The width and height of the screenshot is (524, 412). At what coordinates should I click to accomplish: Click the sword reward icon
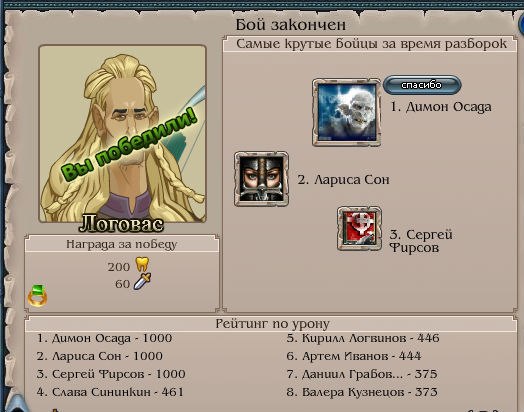(x=142, y=281)
